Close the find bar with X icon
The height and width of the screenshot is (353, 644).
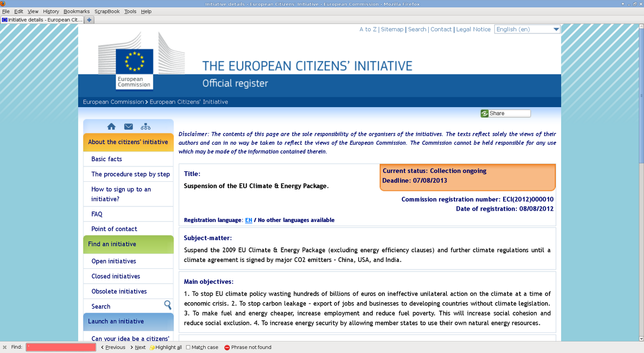(5, 347)
